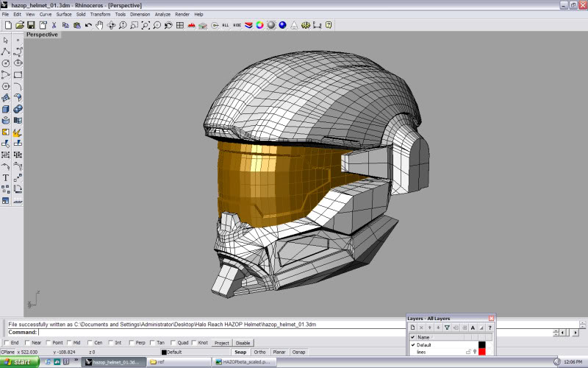Image resolution: width=588 pixels, height=368 pixels.
Task: Toggle Osnap in the status bar
Action: (x=298, y=352)
